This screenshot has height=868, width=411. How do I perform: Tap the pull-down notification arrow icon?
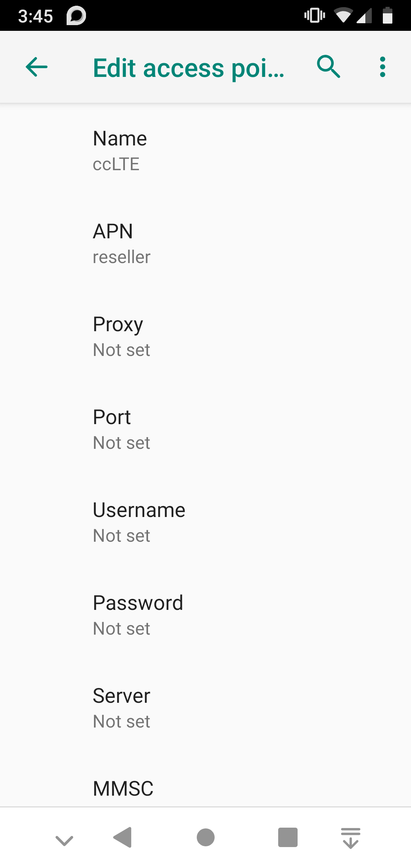[x=350, y=838]
